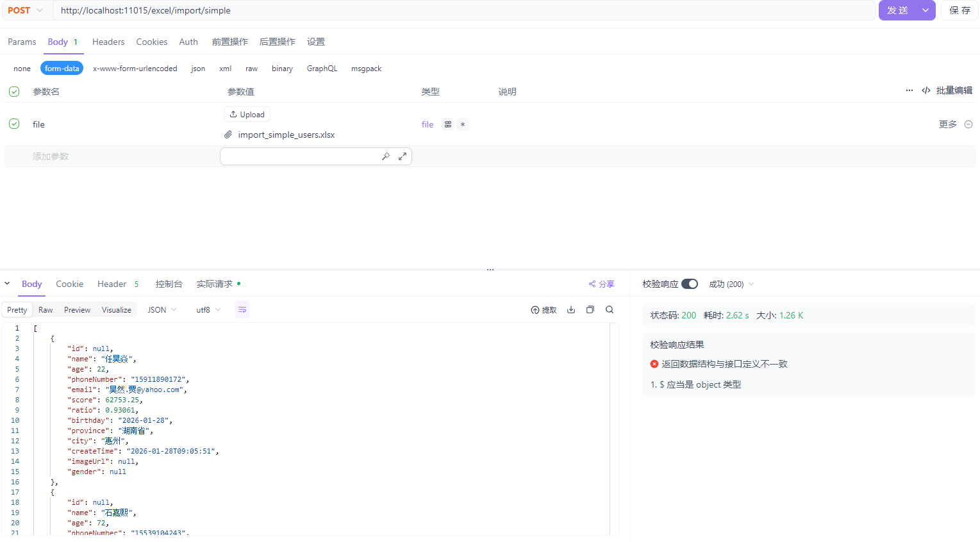Uncheck the file parameter checkbox
This screenshot has width=980, height=542.
coord(14,124)
